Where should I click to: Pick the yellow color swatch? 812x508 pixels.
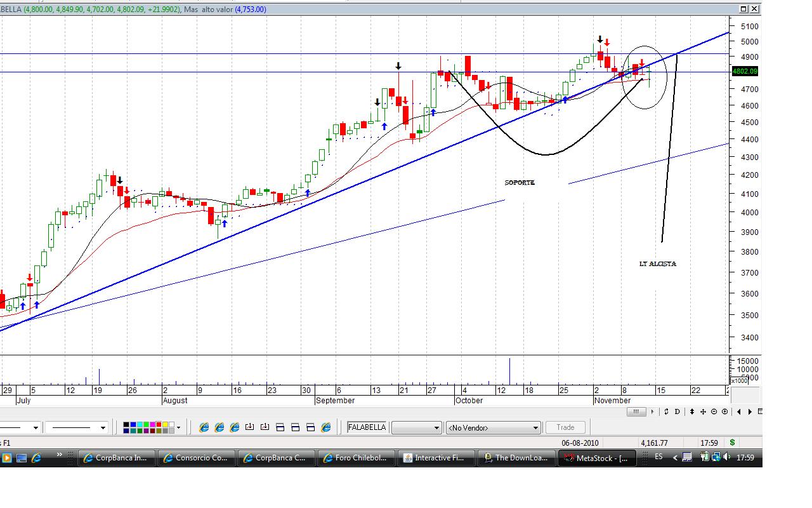166,424
